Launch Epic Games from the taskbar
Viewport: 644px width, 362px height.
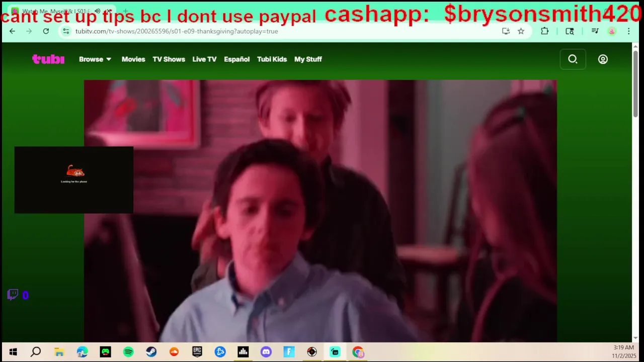coord(197,352)
